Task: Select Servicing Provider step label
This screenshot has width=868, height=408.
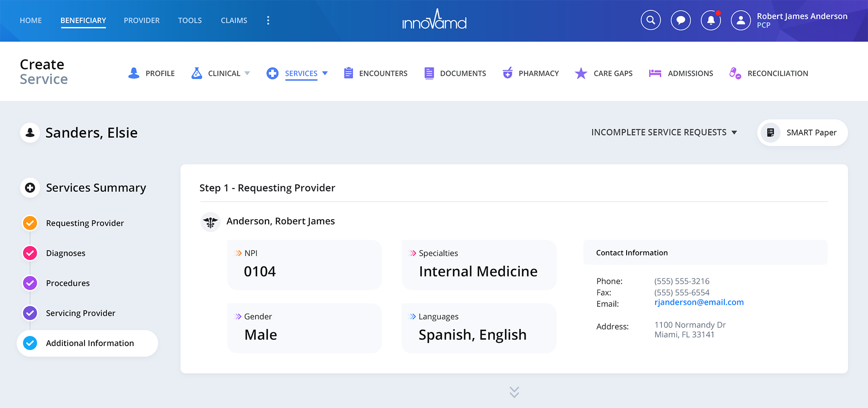Action: point(80,313)
